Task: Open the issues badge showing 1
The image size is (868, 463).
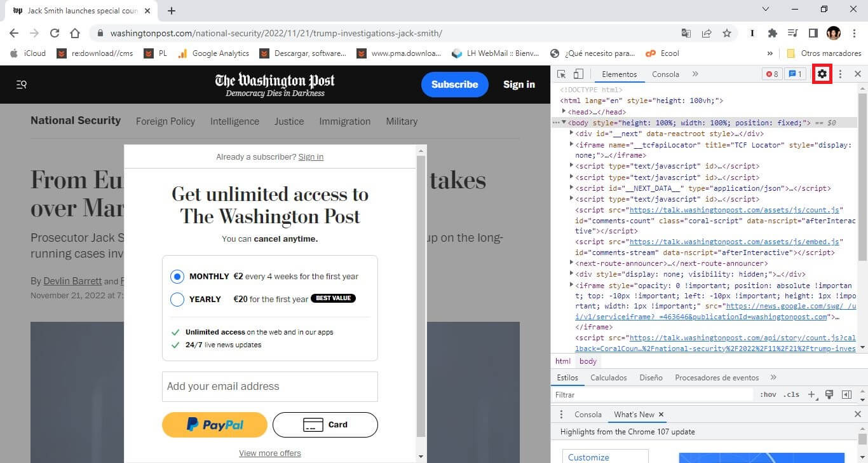Action: (x=796, y=74)
